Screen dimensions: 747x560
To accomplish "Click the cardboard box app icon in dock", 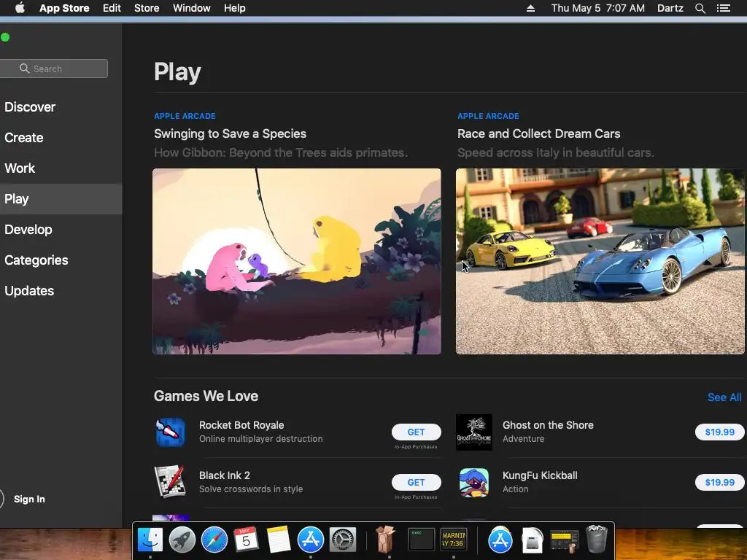I will (x=385, y=539).
